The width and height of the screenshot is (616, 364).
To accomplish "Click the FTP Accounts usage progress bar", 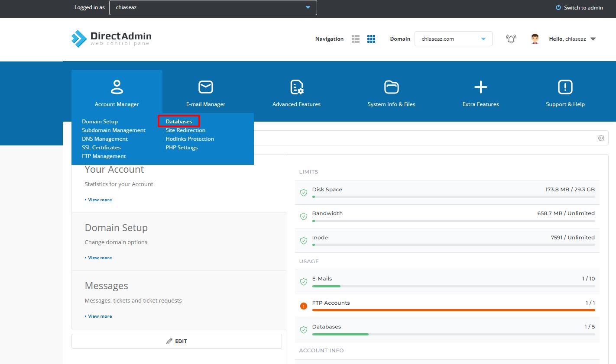I will pyautogui.click(x=453, y=310).
